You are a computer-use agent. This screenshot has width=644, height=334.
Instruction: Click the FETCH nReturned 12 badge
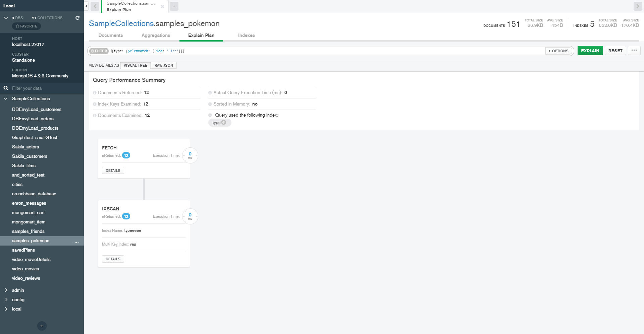pyautogui.click(x=126, y=155)
